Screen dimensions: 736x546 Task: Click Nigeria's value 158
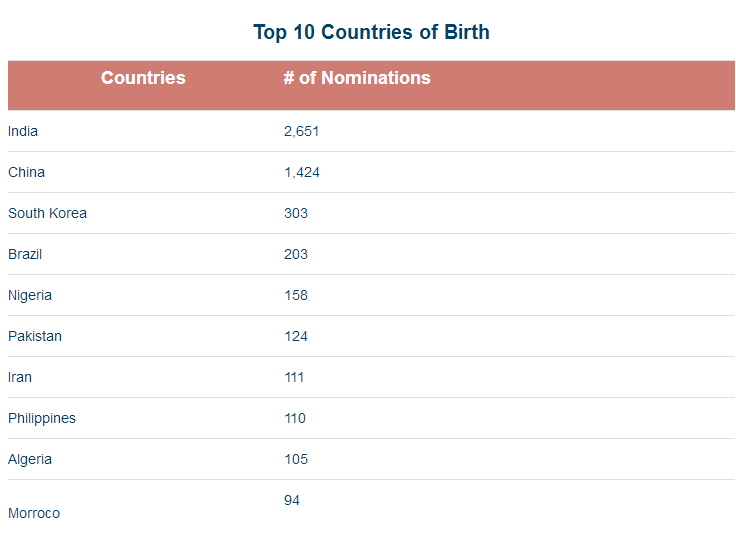tap(295, 295)
